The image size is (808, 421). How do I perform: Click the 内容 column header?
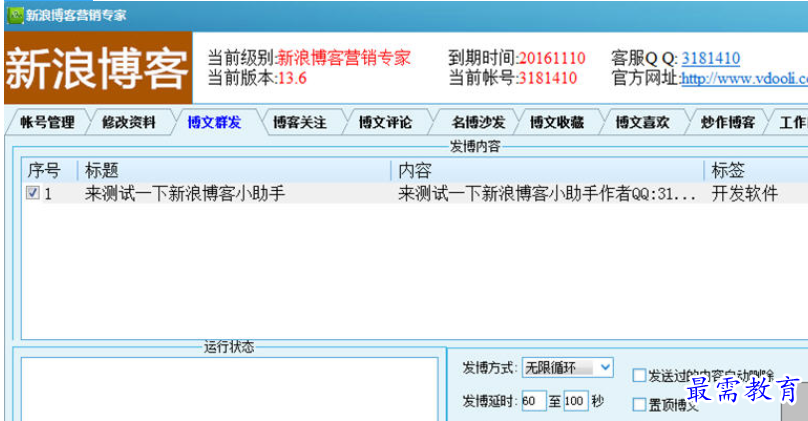pos(547,170)
